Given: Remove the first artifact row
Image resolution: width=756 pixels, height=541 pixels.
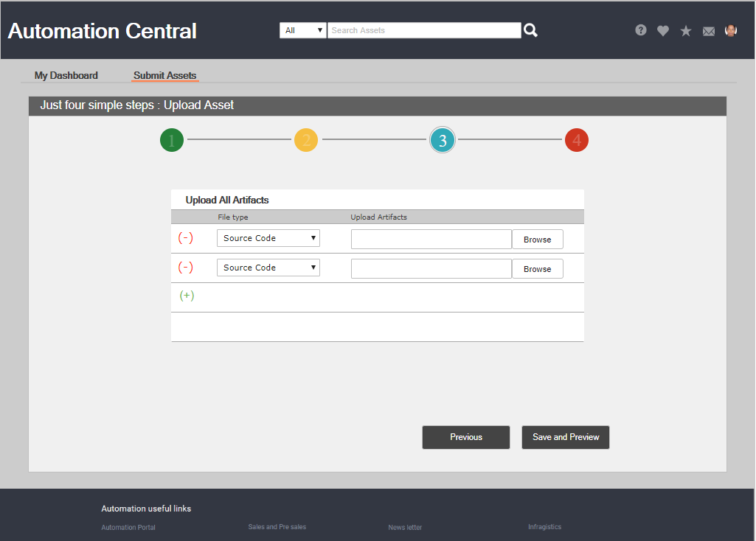Looking at the screenshot, I should (x=186, y=238).
